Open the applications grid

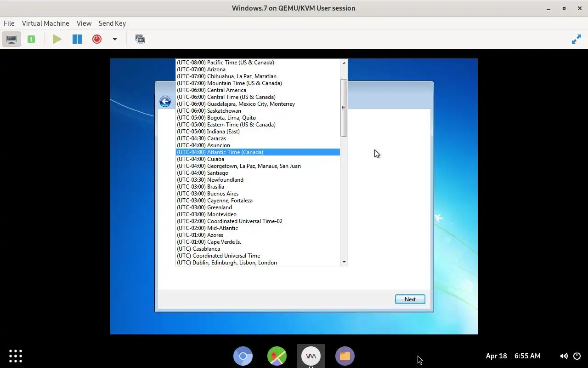click(16, 356)
